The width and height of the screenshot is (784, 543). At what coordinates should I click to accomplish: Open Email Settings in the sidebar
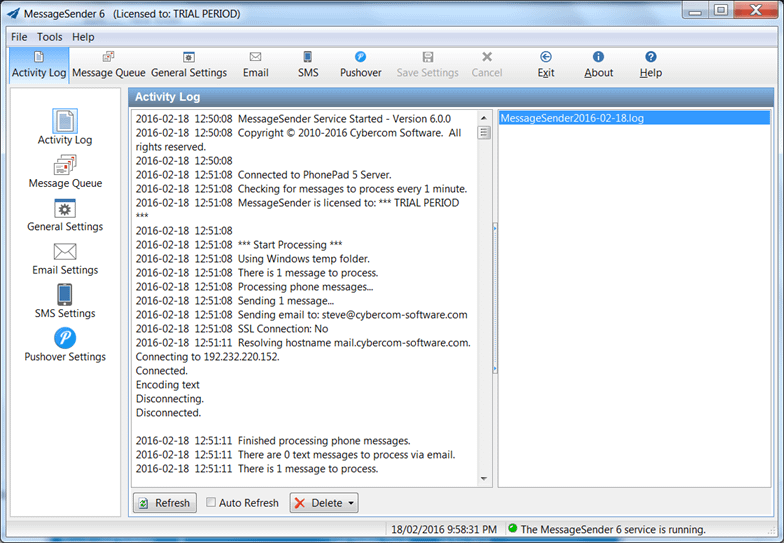coord(65,259)
